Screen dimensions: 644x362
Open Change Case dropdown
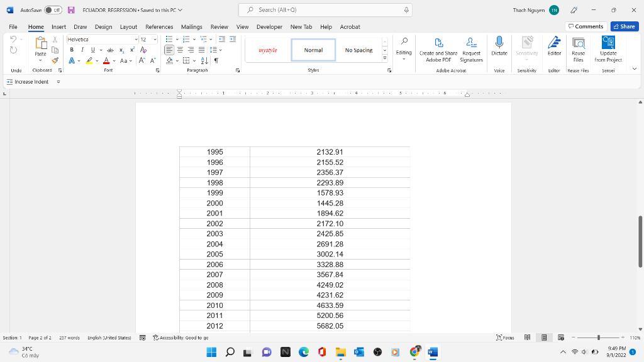126,60
